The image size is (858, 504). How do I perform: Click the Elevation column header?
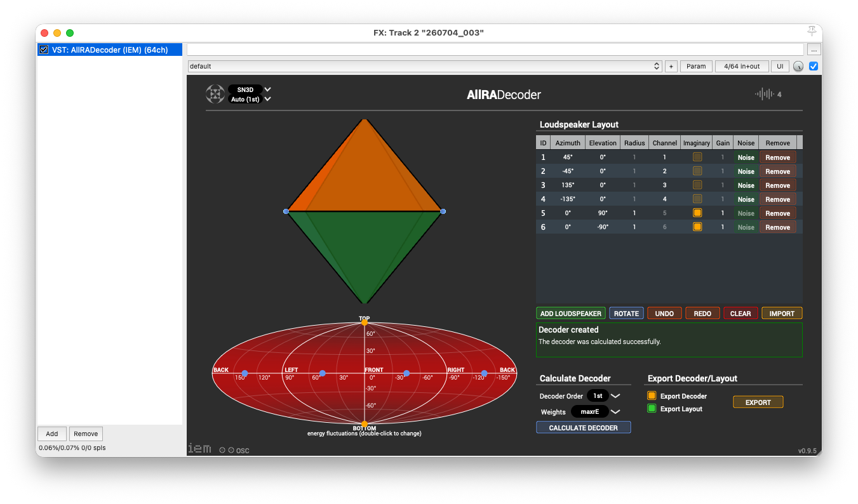[x=603, y=143]
